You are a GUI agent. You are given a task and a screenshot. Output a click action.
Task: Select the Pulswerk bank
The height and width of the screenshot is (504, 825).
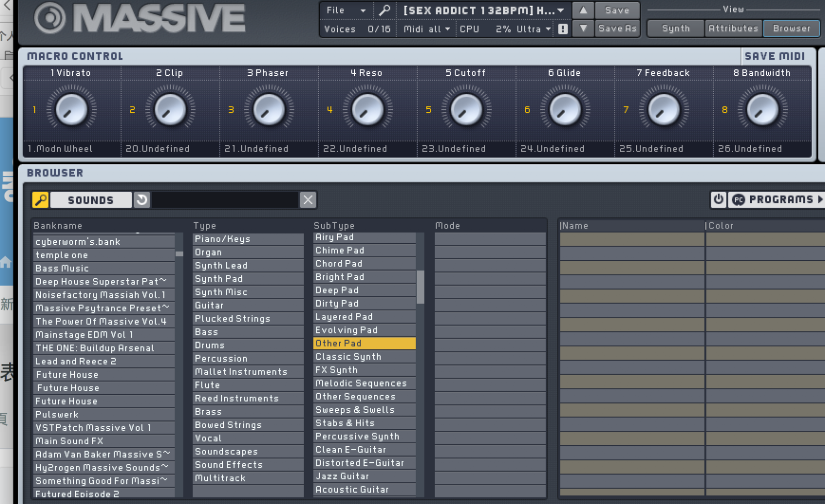coord(104,415)
